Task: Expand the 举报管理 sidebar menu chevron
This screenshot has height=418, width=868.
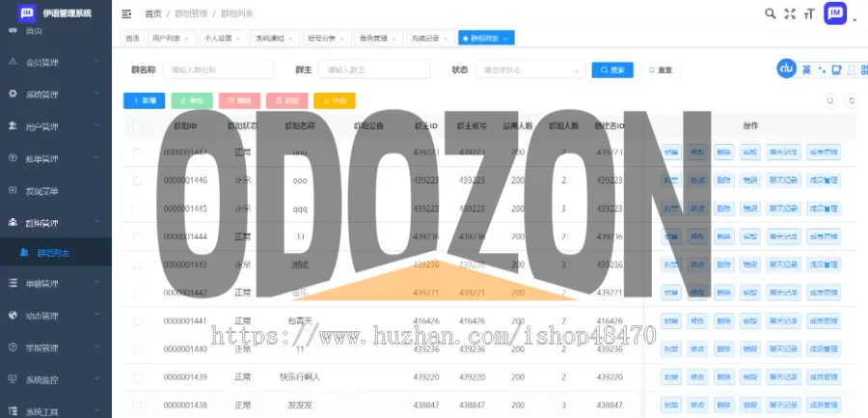Action: tap(96, 347)
